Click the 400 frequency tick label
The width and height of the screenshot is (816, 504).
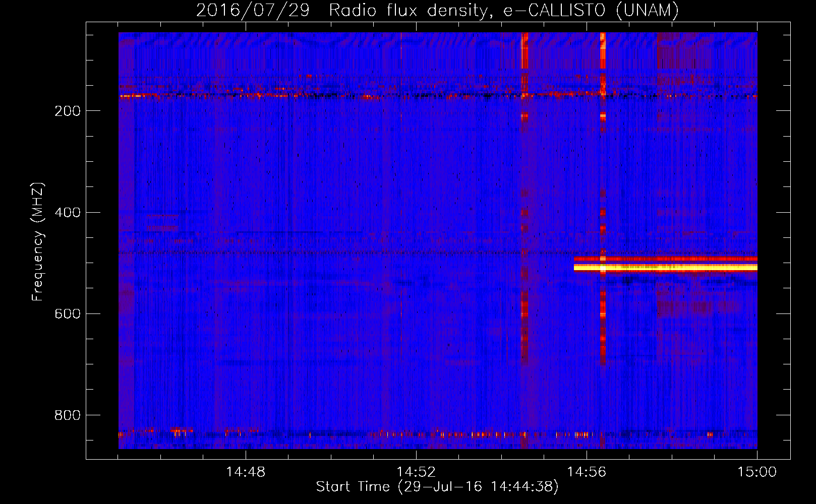[x=67, y=212]
